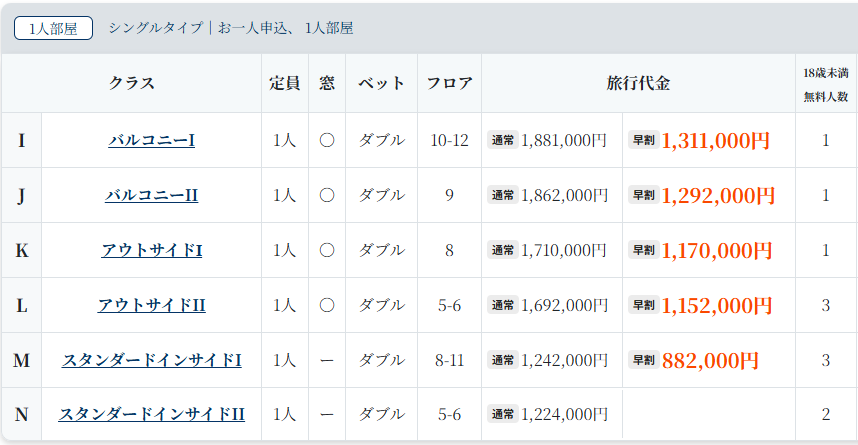Click the 18歳未満 無料人数 column header
The height and width of the screenshot is (445, 858).
tap(826, 84)
